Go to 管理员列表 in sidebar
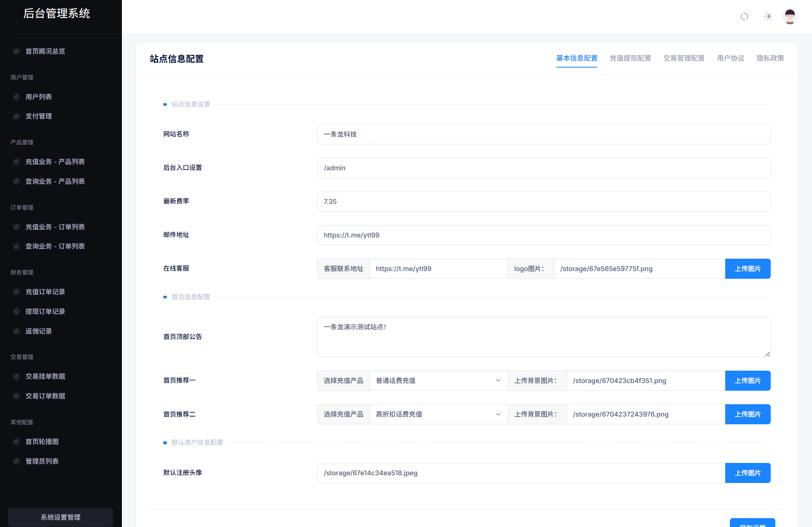Image resolution: width=812 pixels, height=527 pixels. coord(42,461)
